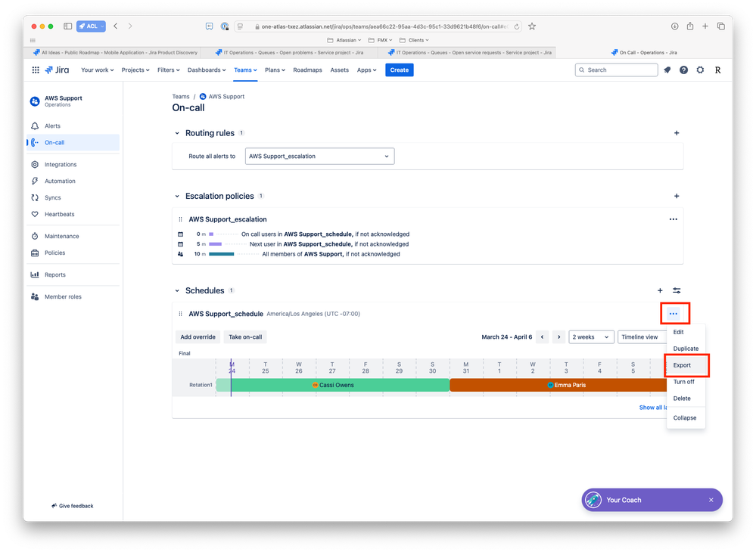Screen dimensions: 756x552
Task: Open the Teams menu
Action: coord(245,70)
